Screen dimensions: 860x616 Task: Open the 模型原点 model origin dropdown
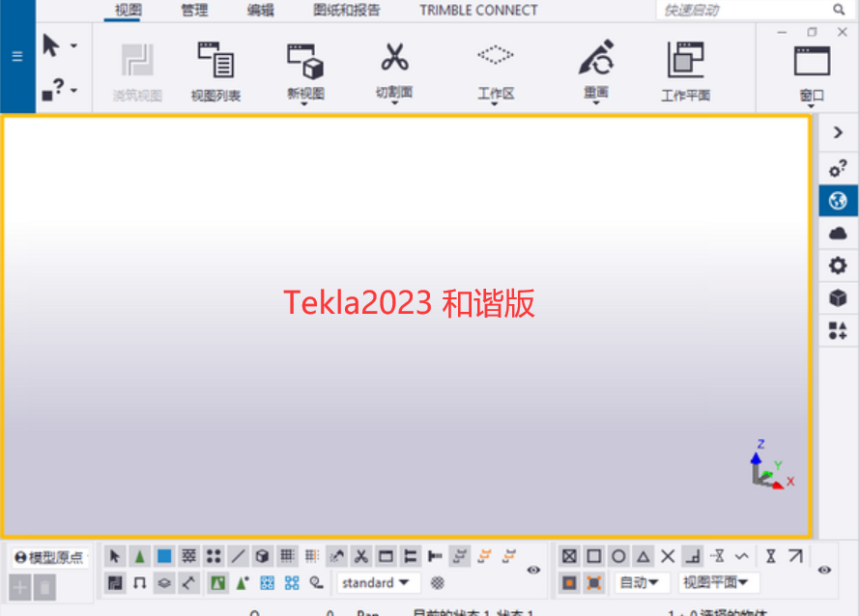[x=50, y=557]
